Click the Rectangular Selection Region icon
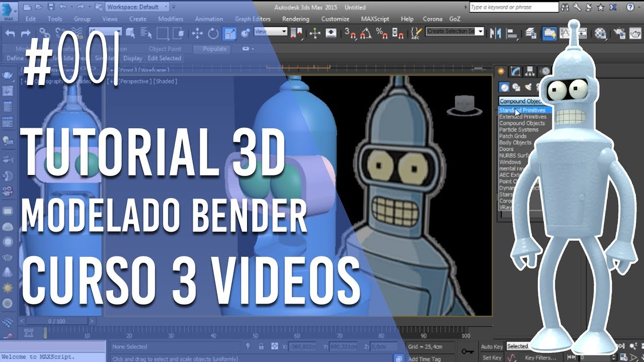Viewport: 644px width, 362px height. coord(163,33)
